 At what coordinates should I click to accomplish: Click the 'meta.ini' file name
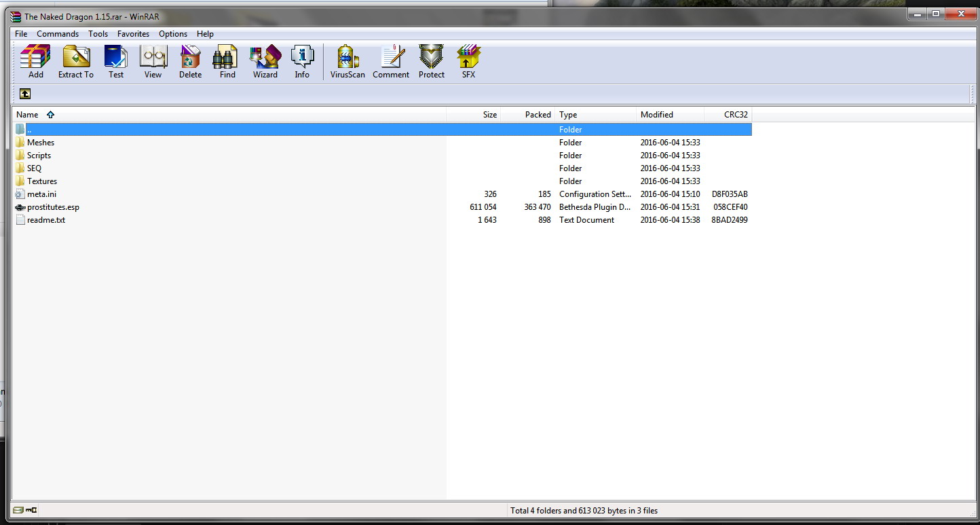(42, 194)
